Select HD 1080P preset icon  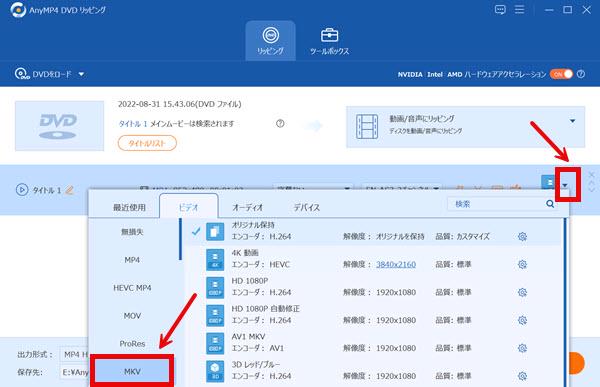(215, 287)
